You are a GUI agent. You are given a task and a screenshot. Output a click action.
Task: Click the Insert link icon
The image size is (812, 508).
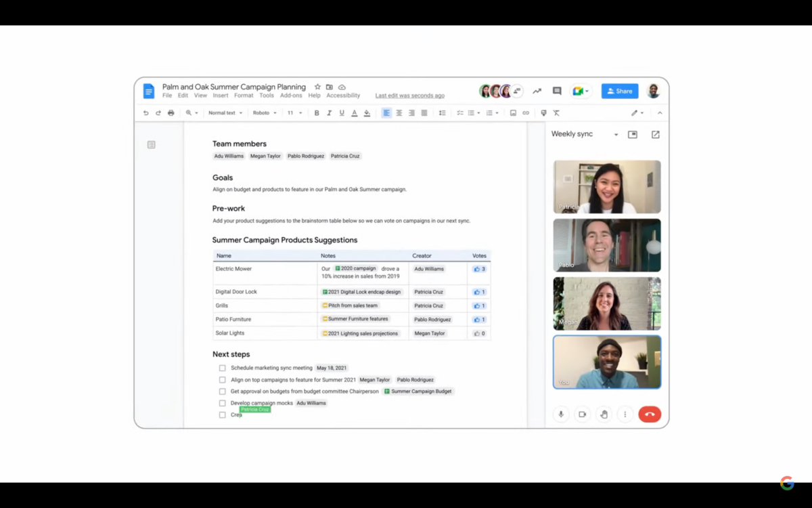(526, 113)
